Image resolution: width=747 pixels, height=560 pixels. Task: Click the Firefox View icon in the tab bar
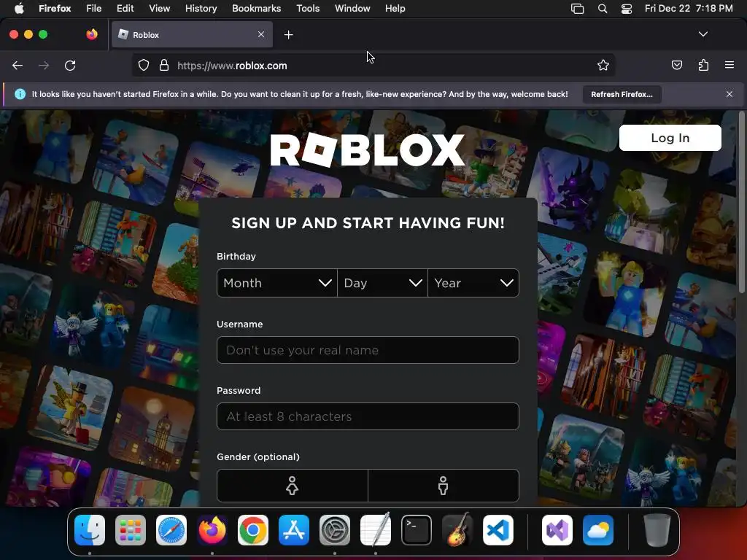pyautogui.click(x=92, y=34)
